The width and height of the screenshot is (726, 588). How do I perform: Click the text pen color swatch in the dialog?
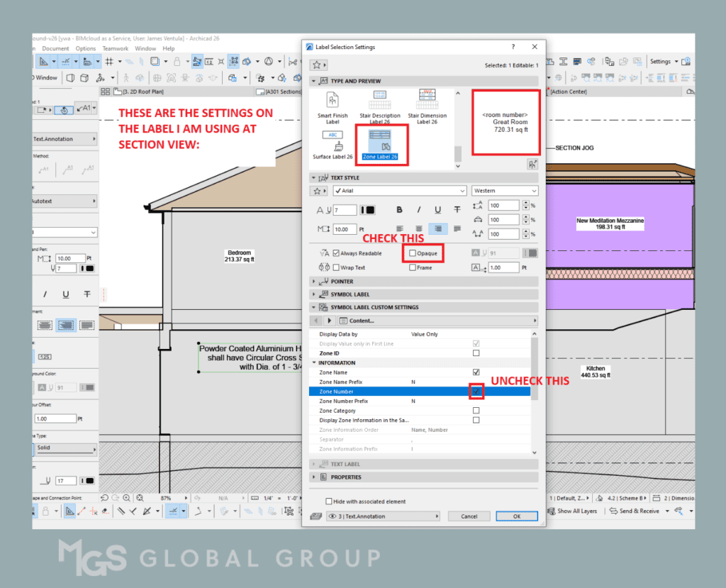coord(369,210)
